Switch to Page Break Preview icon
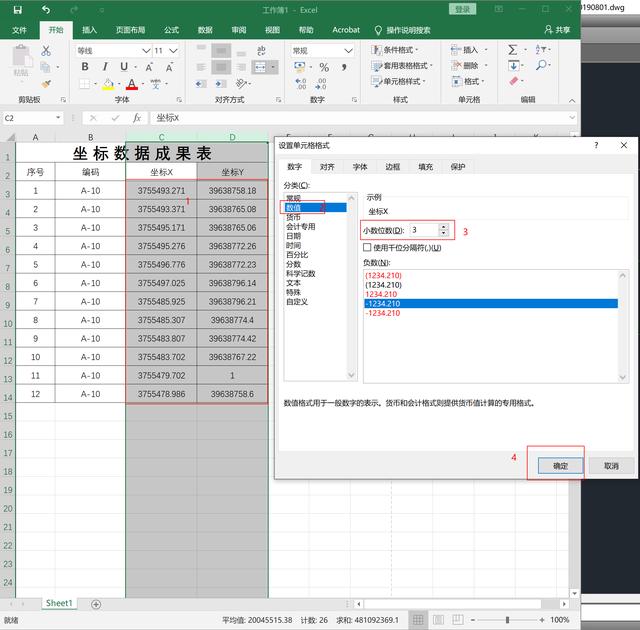640x630 pixels. [458, 620]
